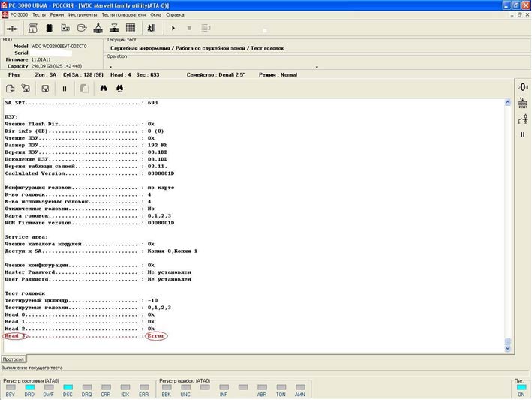Click the INF error register indicator

click(224, 387)
